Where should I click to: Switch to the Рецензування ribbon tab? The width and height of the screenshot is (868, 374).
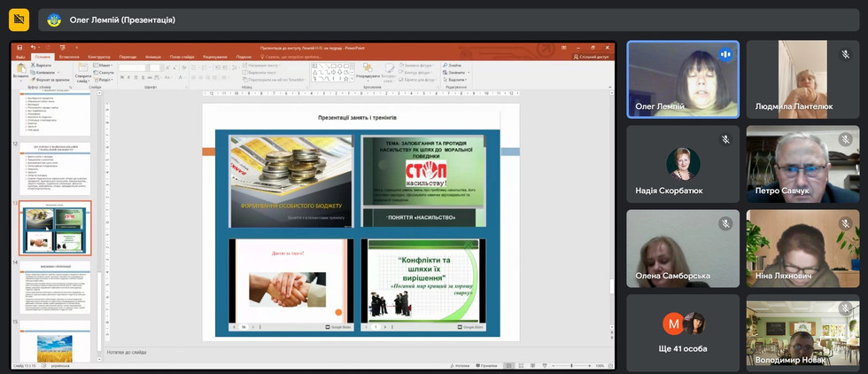pyautogui.click(x=215, y=57)
